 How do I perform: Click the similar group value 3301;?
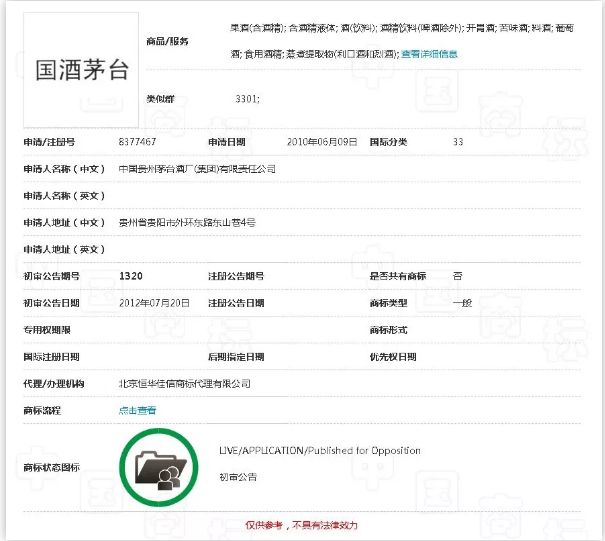click(x=247, y=99)
